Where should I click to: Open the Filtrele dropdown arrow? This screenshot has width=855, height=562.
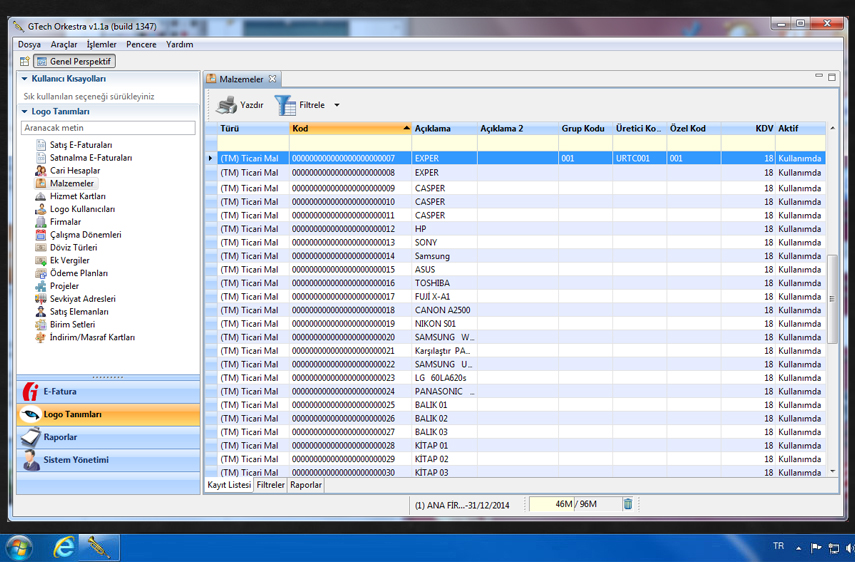pos(337,105)
